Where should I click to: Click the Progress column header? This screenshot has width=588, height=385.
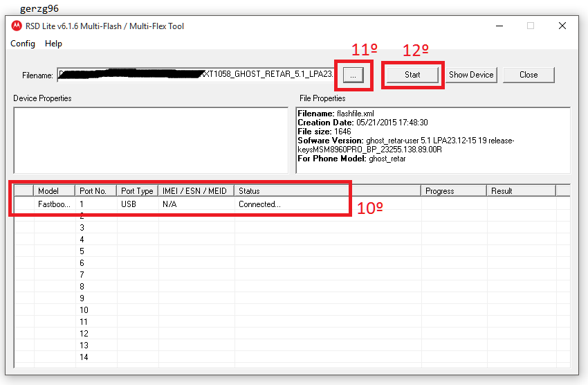click(453, 191)
